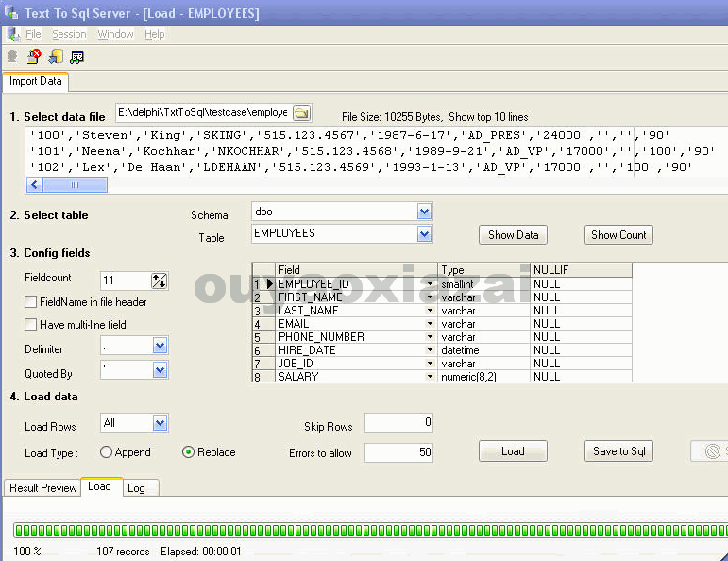Viewport: 728px width, 561px height.
Task: Open the Window menu
Action: [115, 34]
